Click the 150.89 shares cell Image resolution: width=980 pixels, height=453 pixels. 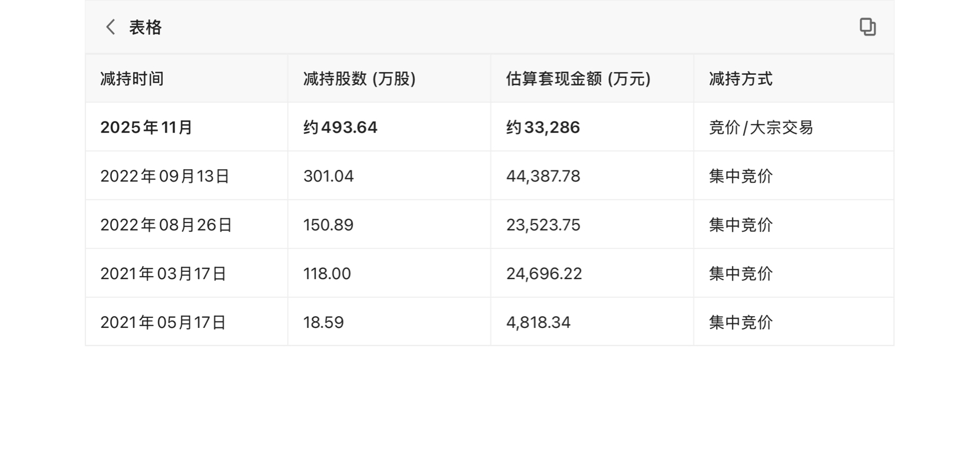[328, 225]
